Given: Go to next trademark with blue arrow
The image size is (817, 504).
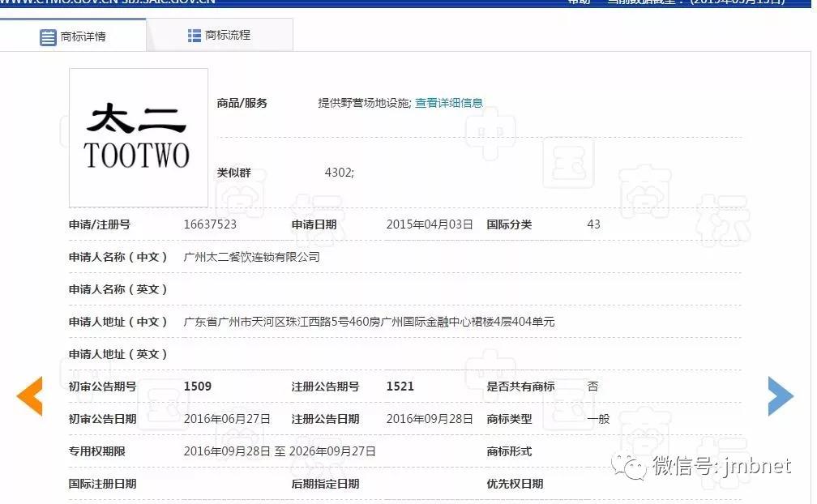Looking at the screenshot, I should click(781, 396).
